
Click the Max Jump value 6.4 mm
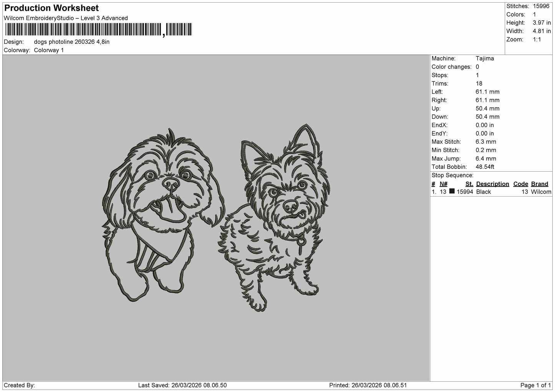pyautogui.click(x=486, y=159)
